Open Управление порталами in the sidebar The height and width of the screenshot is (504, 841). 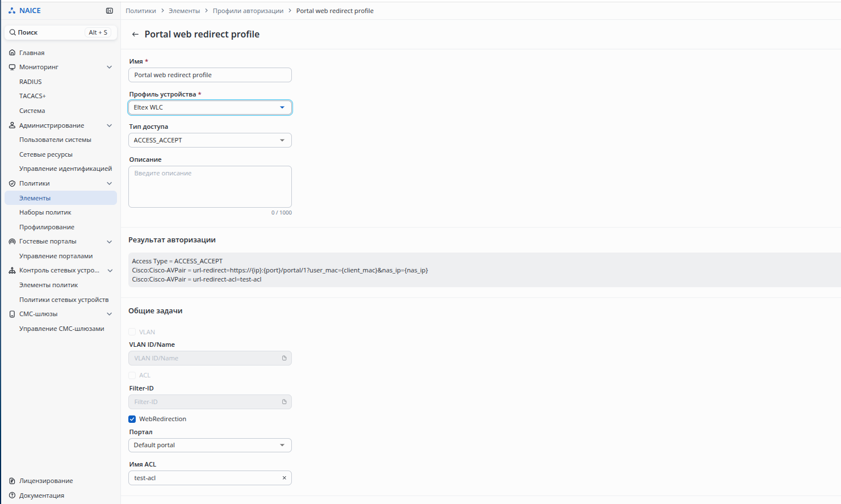tap(56, 256)
